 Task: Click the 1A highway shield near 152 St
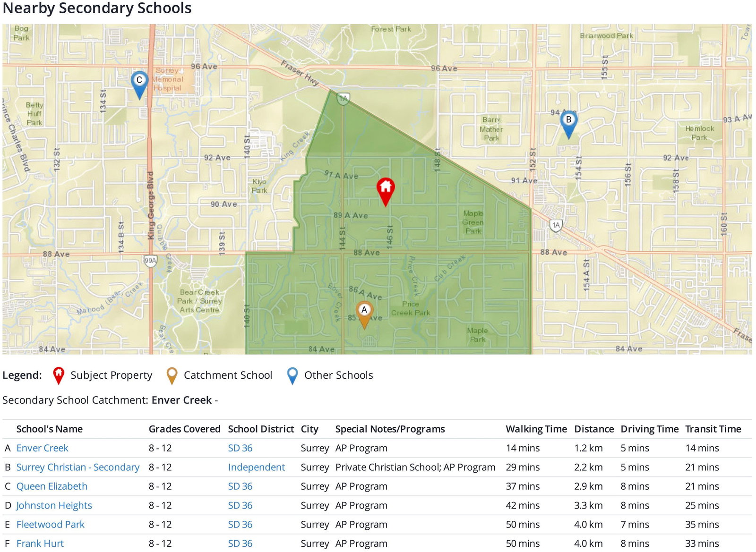pyautogui.click(x=556, y=225)
